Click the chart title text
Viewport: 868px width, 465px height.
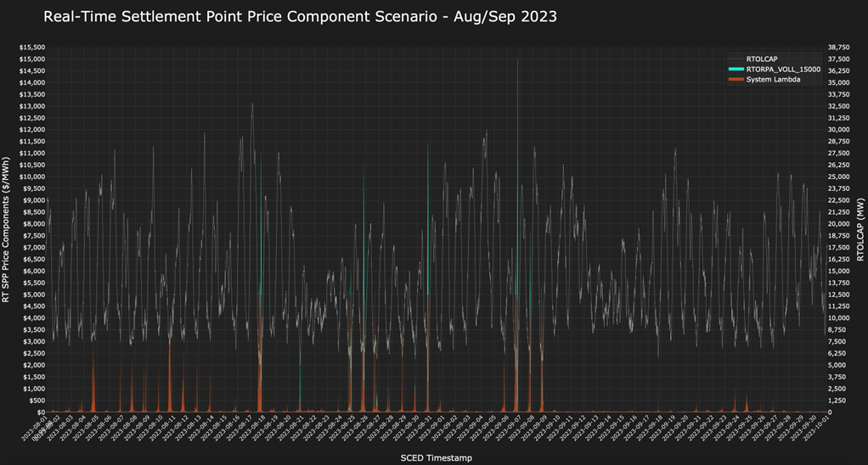click(x=300, y=16)
